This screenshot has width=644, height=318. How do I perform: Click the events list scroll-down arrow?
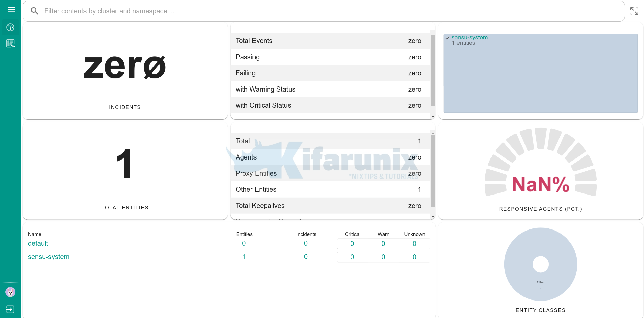(433, 117)
